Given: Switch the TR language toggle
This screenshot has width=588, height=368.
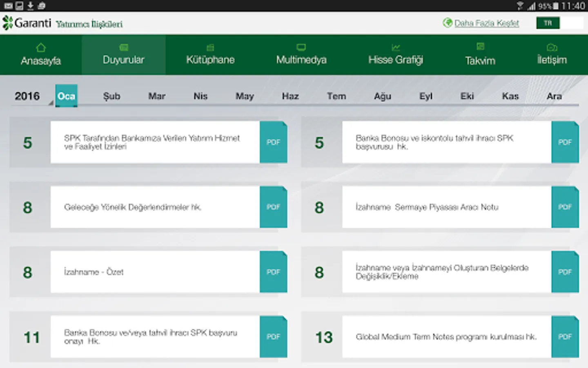Looking at the screenshot, I should coord(559,23).
